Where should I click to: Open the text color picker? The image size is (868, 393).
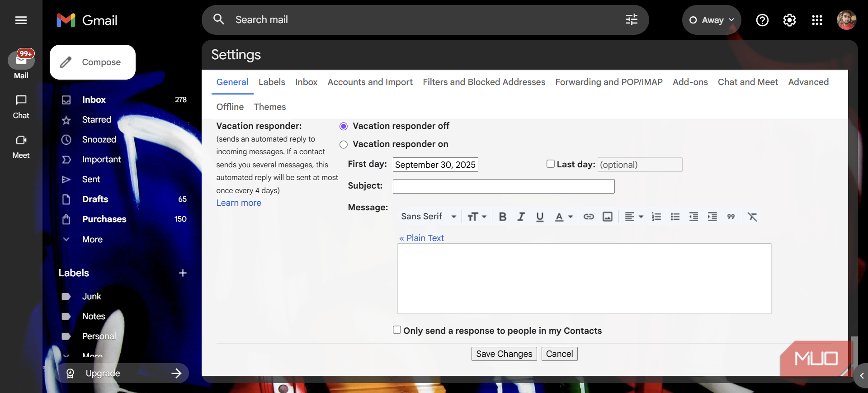pyautogui.click(x=563, y=217)
